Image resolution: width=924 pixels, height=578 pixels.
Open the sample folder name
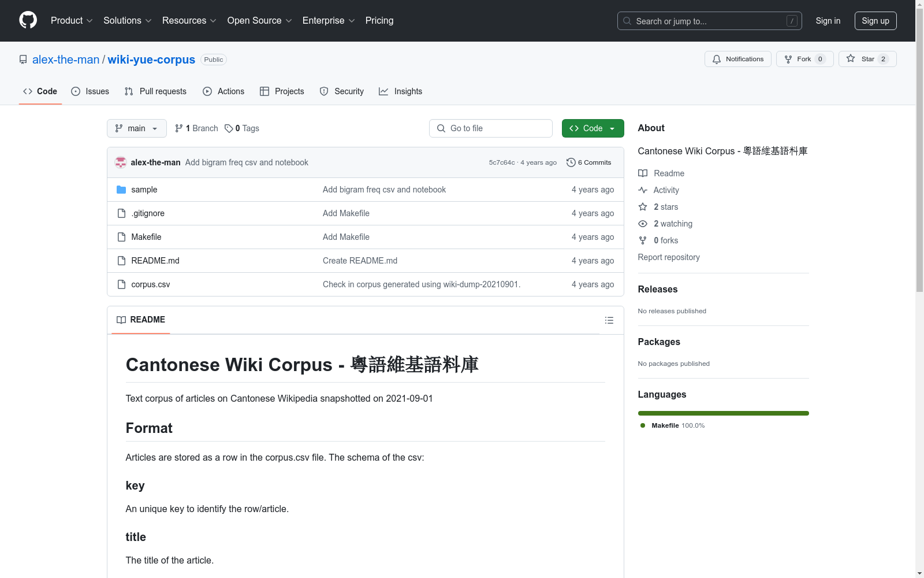(144, 190)
